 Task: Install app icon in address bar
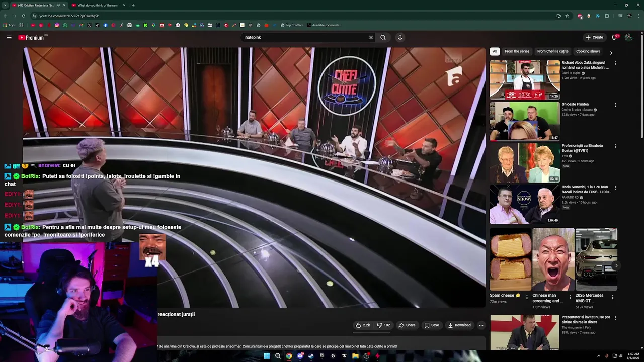558,16
